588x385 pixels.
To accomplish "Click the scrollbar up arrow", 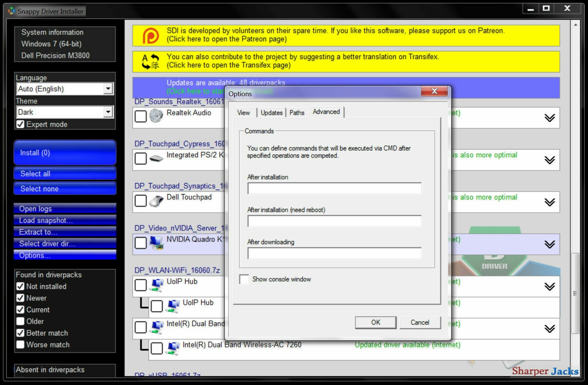I will click(x=575, y=25).
